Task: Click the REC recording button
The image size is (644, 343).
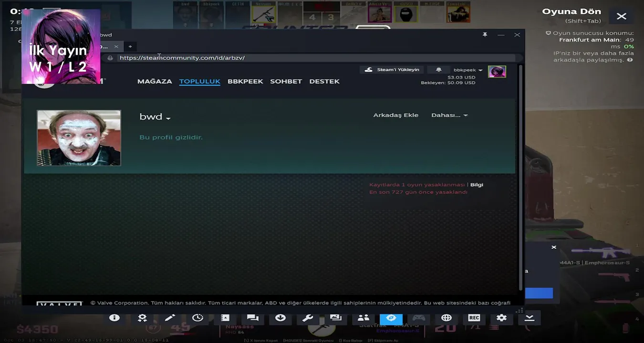Action: [474, 318]
